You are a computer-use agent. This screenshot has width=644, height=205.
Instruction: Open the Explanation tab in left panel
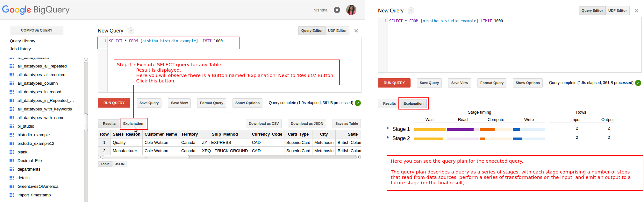[x=133, y=124]
